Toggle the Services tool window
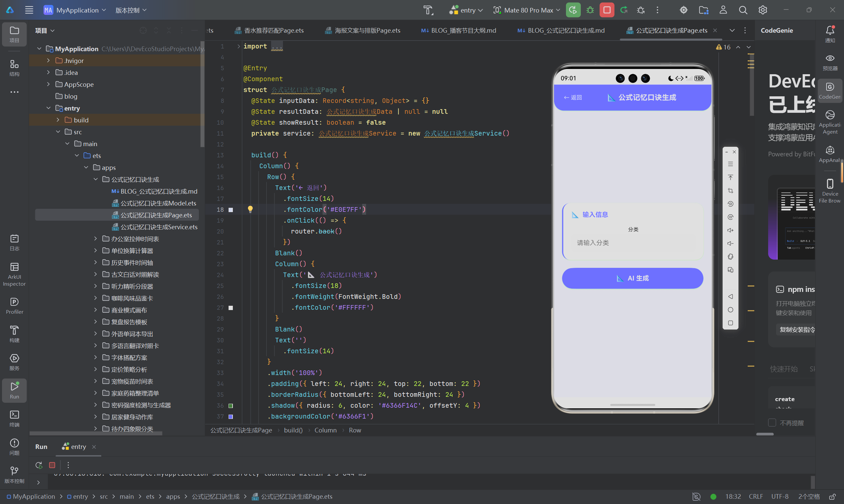 [x=14, y=362]
